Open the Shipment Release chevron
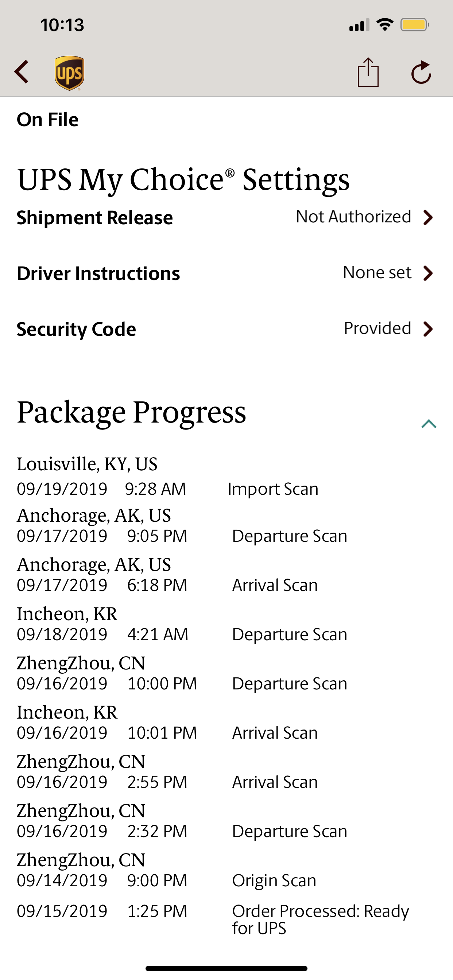453x980 pixels. pyautogui.click(x=428, y=218)
